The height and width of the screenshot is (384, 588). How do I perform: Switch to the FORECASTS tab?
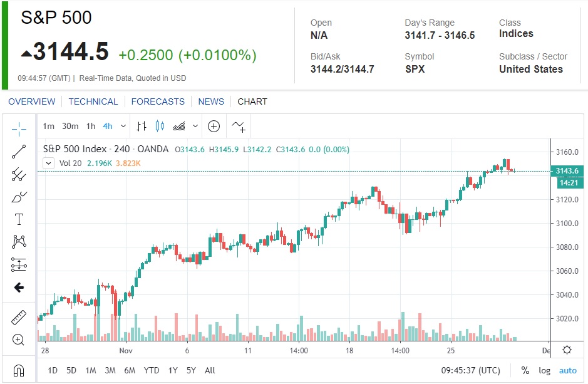(158, 101)
